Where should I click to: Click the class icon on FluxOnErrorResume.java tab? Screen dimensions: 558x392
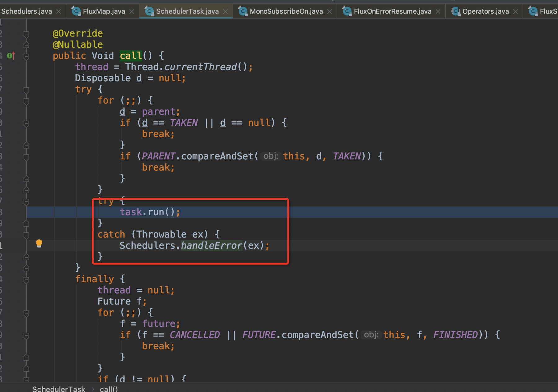346,11
